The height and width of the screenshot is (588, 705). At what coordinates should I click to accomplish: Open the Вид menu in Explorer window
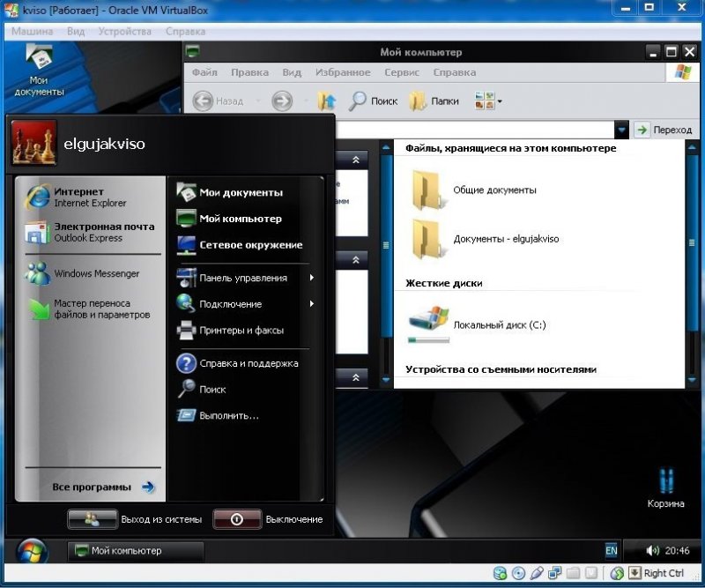click(x=292, y=72)
